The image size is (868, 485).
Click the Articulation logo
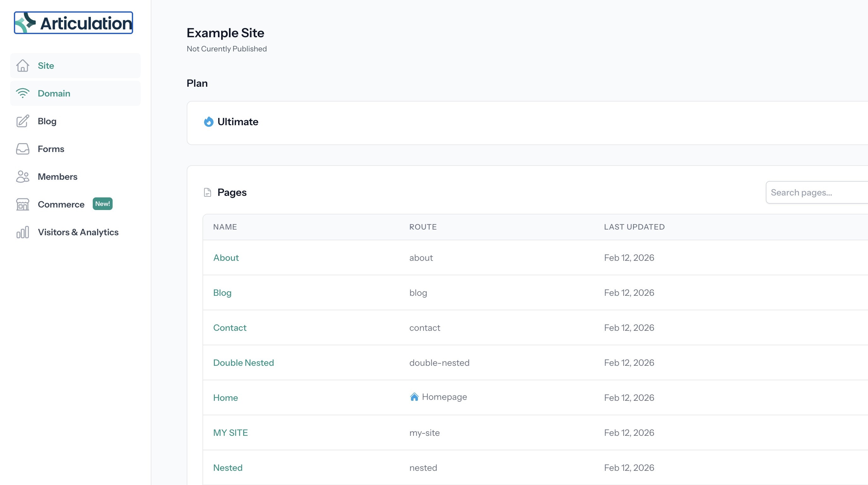coord(73,23)
